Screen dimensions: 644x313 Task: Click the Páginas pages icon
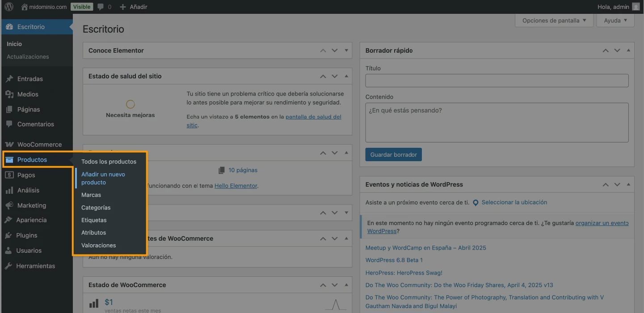9,109
